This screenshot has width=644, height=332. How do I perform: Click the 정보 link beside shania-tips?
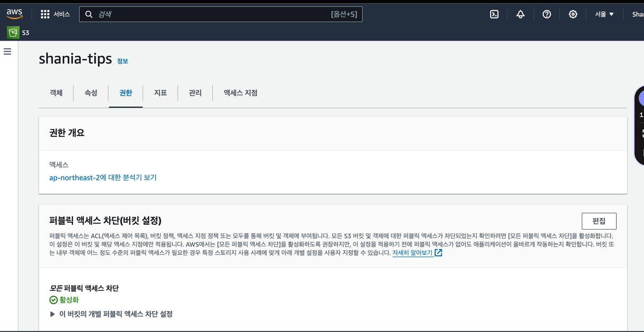pyautogui.click(x=122, y=61)
